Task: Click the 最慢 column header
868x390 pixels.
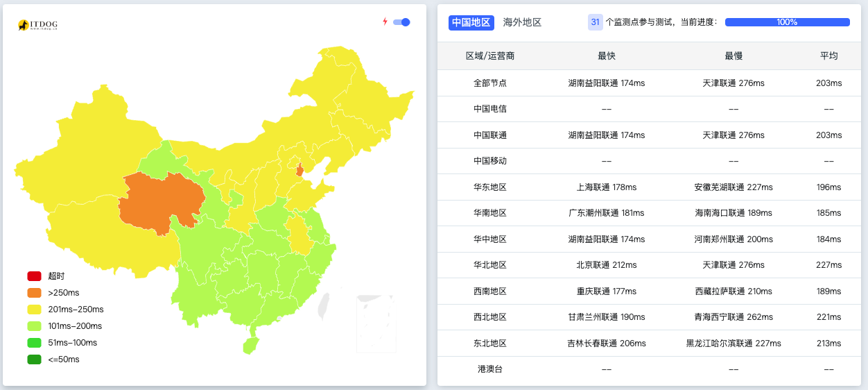Action: [x=734, y=56]
